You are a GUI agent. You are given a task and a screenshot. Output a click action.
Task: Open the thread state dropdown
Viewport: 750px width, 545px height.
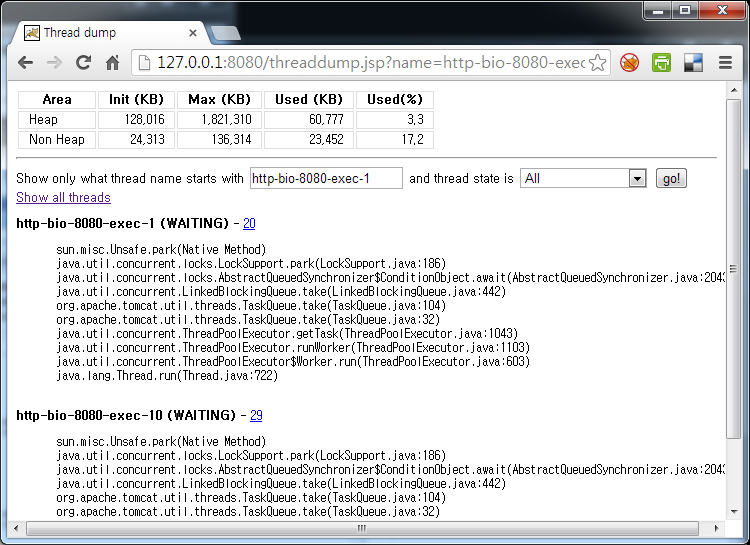[x=637, y=178]
